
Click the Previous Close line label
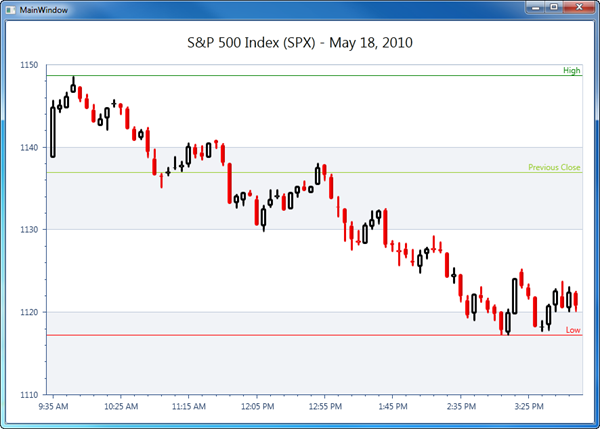(x=554, y=167)
